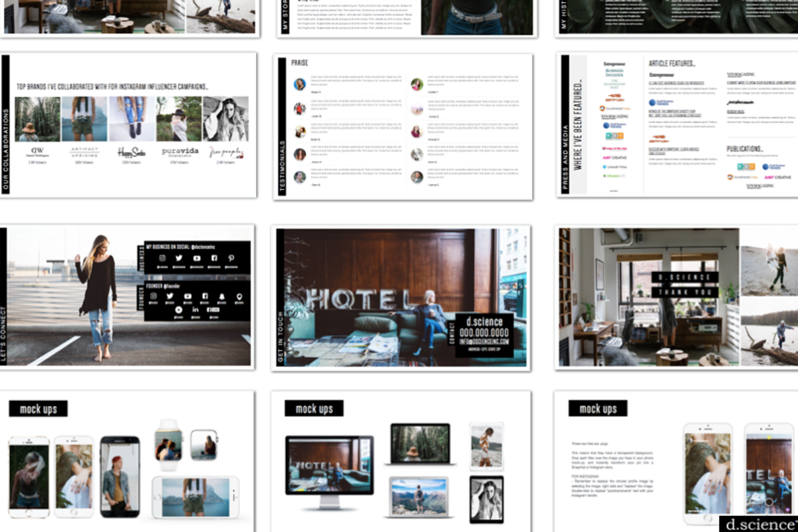The image size is (798, 532).
Task: Click the Instagram icon under My Business On Social
Action: [162, 258]
